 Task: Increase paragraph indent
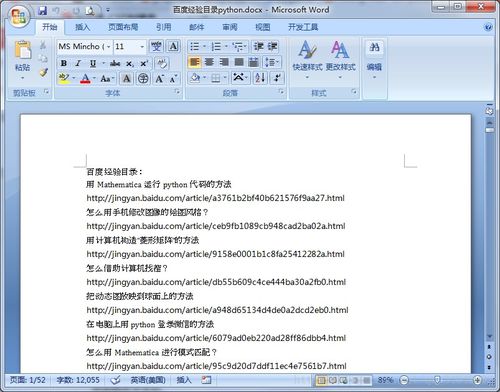tap(272, 46)
